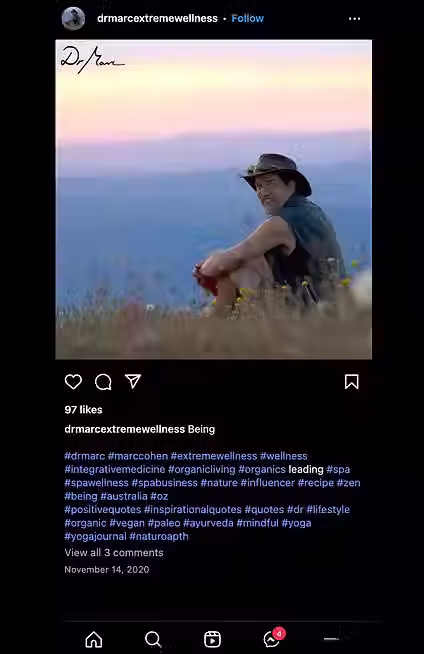Follow drmarcextremewellness
This screenshot has width=424, height=654.
pos(248,18)
